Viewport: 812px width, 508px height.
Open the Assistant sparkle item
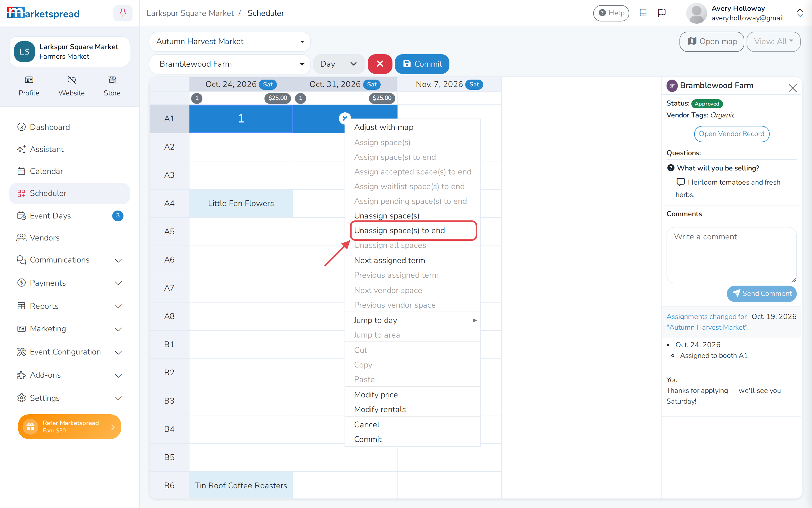[69, 149]
